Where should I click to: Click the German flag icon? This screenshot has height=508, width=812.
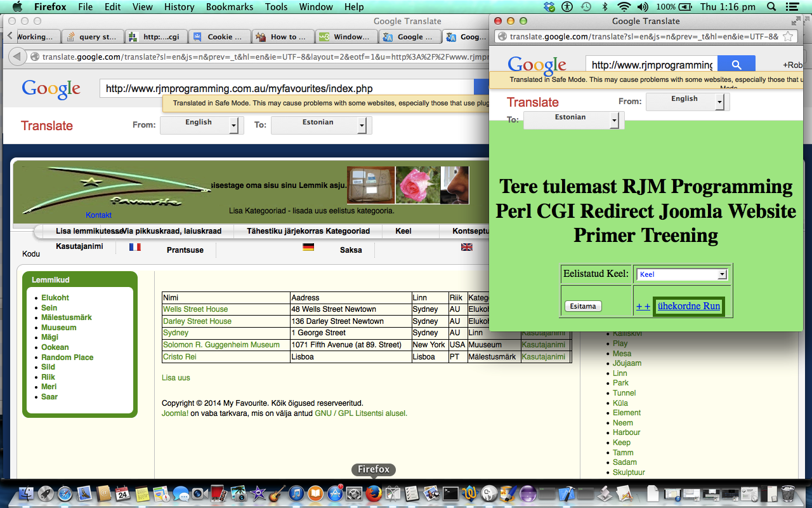tap(308, 247)
